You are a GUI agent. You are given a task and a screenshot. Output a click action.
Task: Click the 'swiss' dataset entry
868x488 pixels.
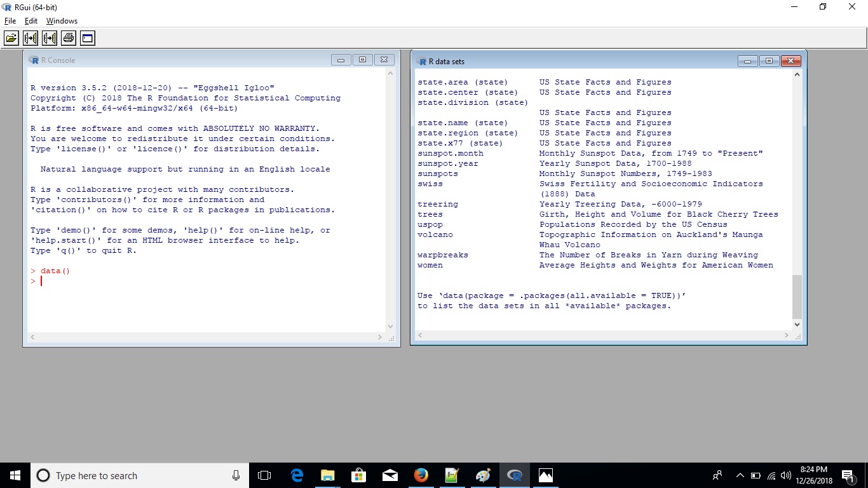(x=430, y=184)
